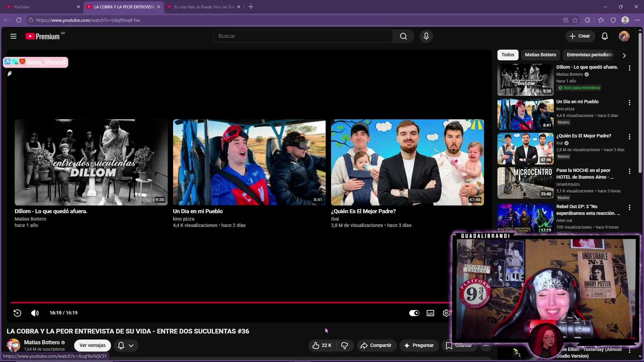
Task: Open the notifications bell in header
Action: tap(605, 36)
